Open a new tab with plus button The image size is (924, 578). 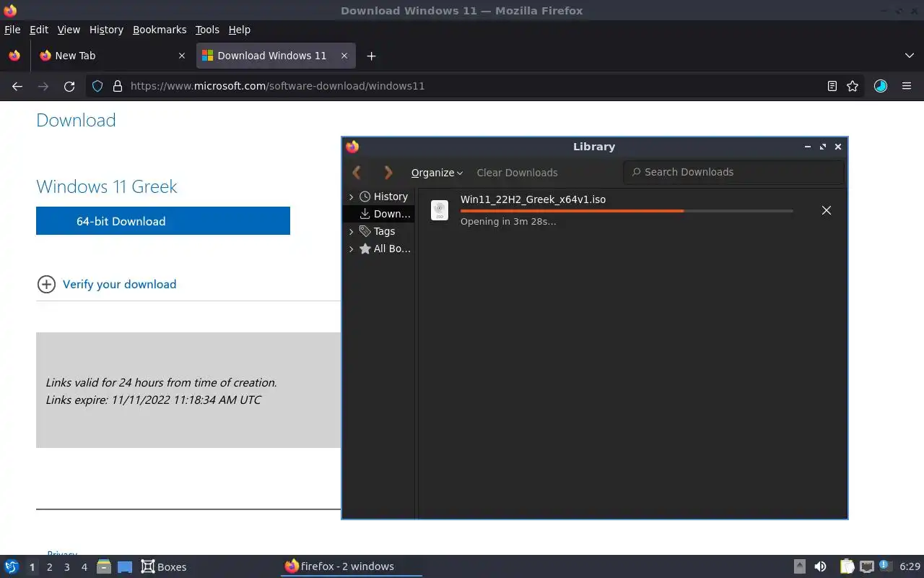click(371, 56)
